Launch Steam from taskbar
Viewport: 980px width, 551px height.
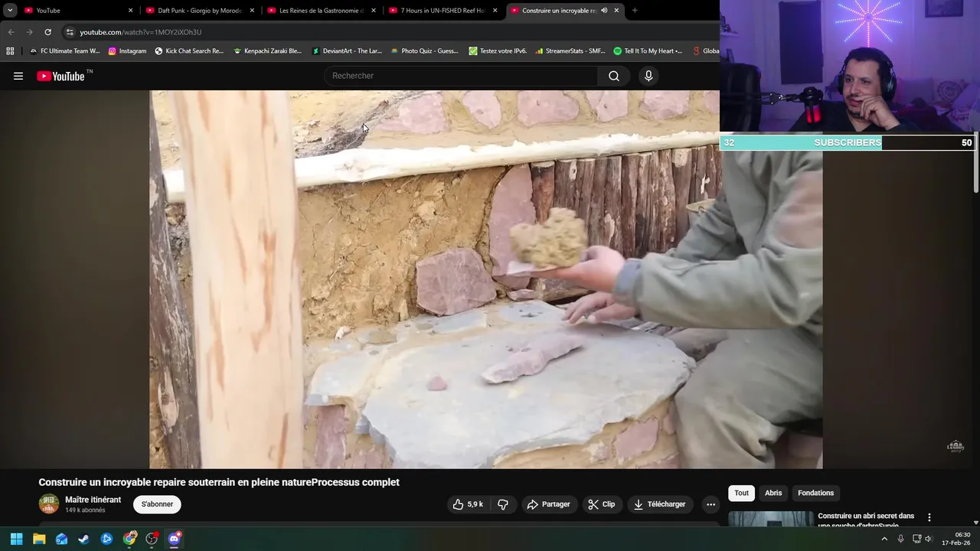(x=84, y=539)
